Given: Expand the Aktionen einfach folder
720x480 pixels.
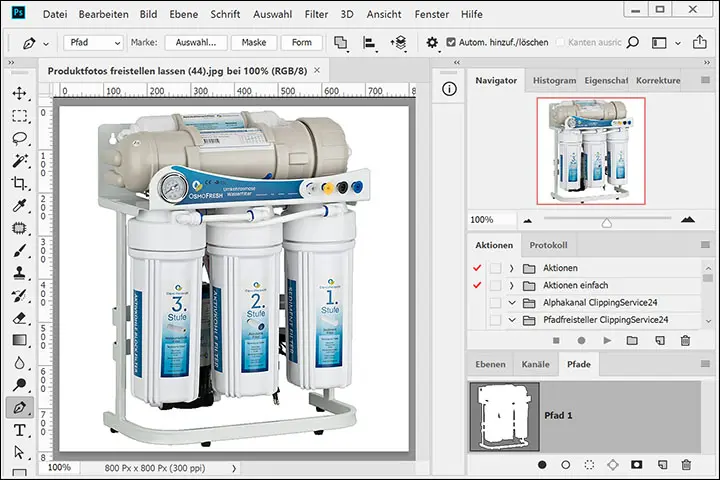Looking at the screenshot, I should (x=511, y=286).
